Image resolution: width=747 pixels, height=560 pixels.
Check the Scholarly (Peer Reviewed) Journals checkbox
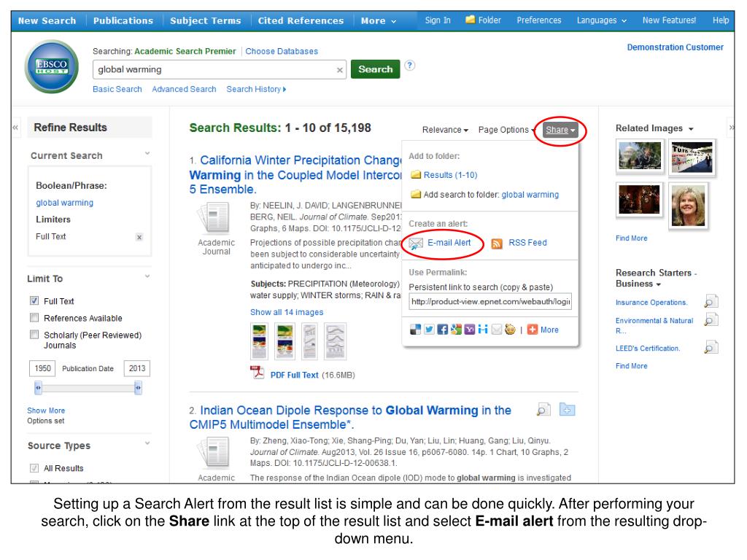[34, 334]
